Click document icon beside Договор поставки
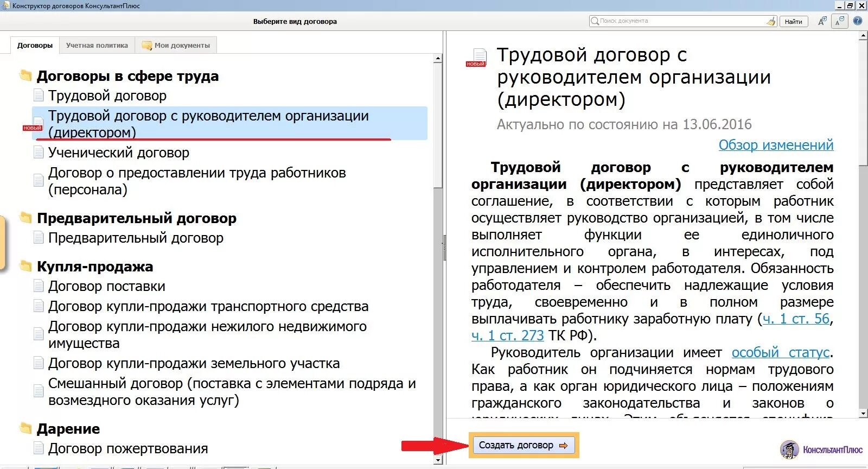Screen dimensions: 868x469 point(39,286)
